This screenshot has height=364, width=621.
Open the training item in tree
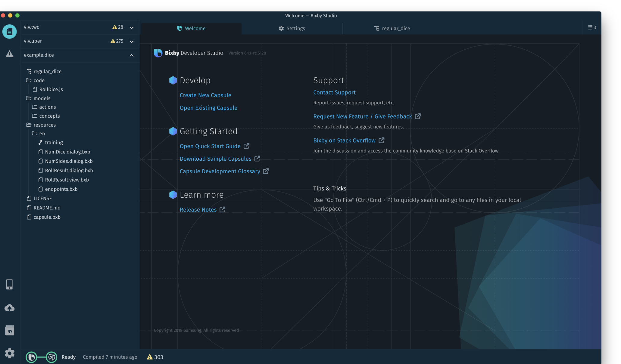click(51, 143)
